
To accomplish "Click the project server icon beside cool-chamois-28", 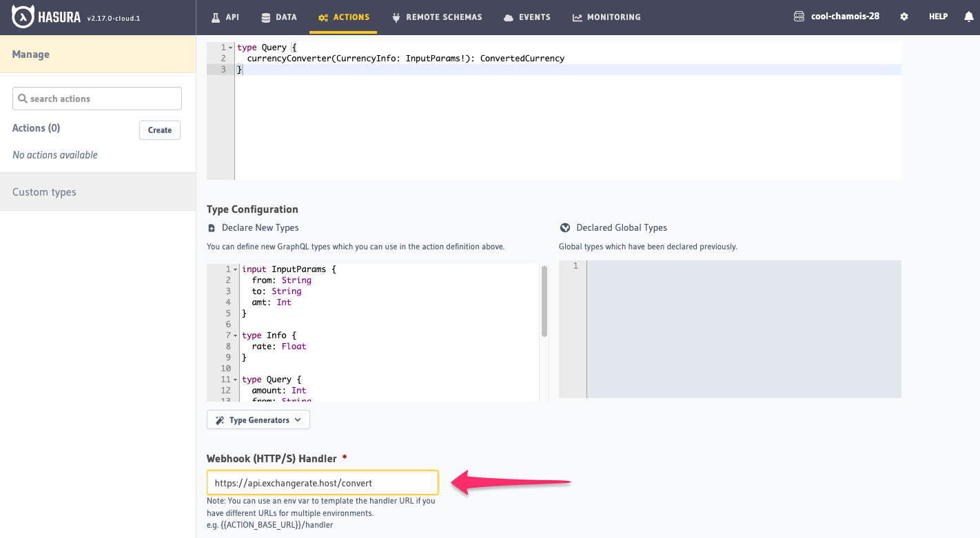I will [799, 17].
